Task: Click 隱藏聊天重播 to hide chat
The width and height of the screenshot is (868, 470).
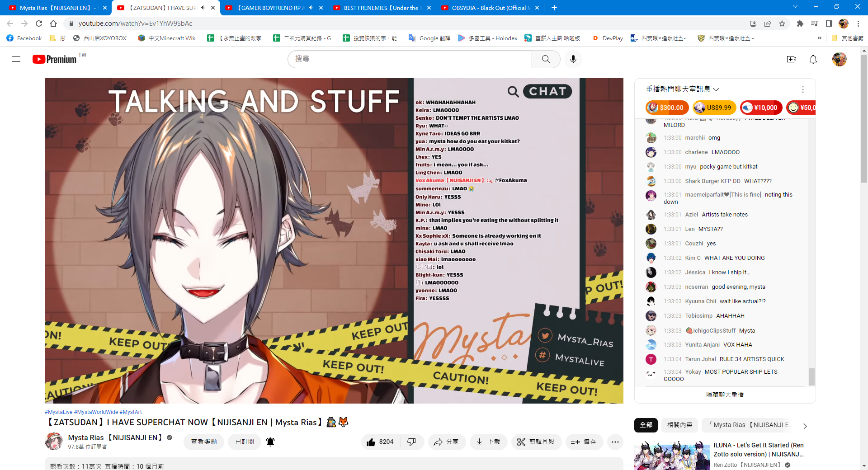Action: tap(725, 395)
